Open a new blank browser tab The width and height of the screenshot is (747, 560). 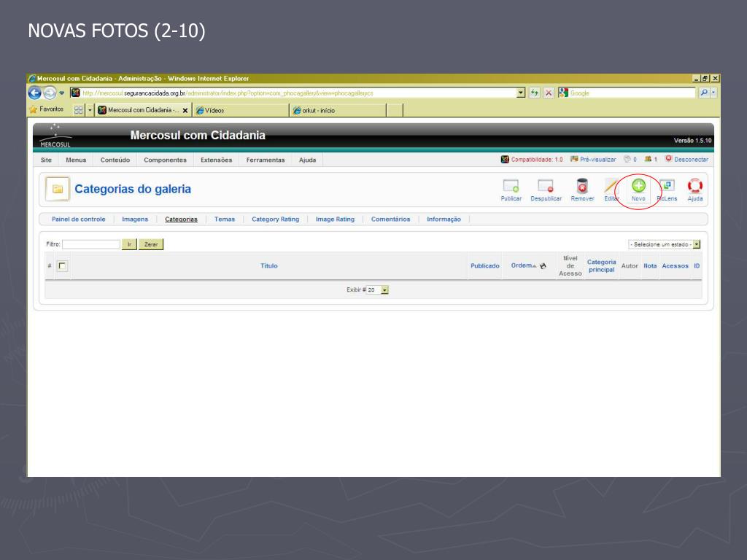[395, 110]
